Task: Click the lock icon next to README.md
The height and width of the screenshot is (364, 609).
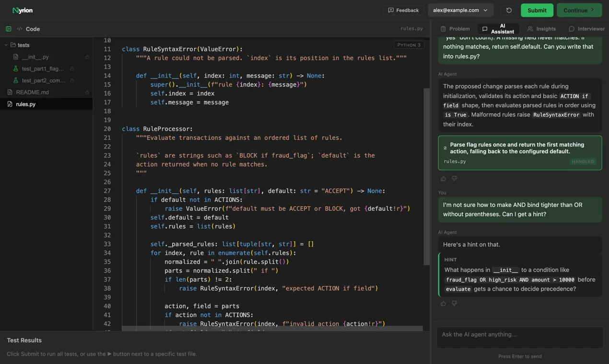Action: click(87, 92)
